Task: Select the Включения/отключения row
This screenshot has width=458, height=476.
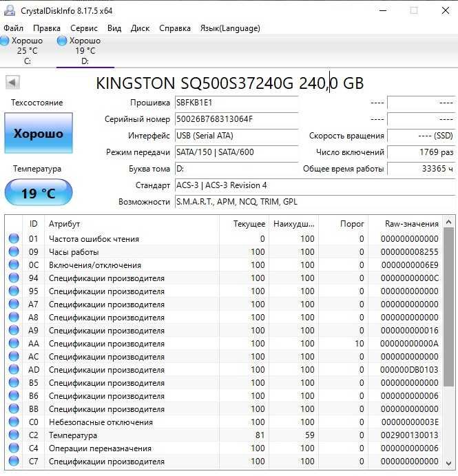Action: click(224, 265)
